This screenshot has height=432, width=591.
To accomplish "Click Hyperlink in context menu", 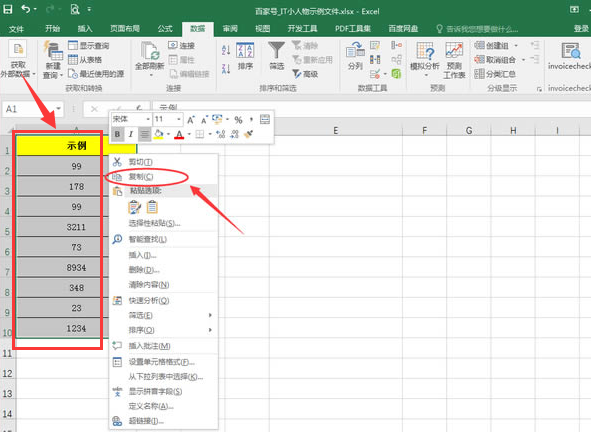I will tap(163, 421).
